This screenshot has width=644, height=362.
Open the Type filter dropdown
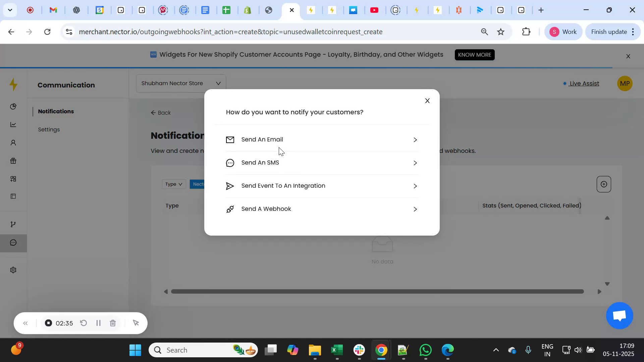pos(173,184)
